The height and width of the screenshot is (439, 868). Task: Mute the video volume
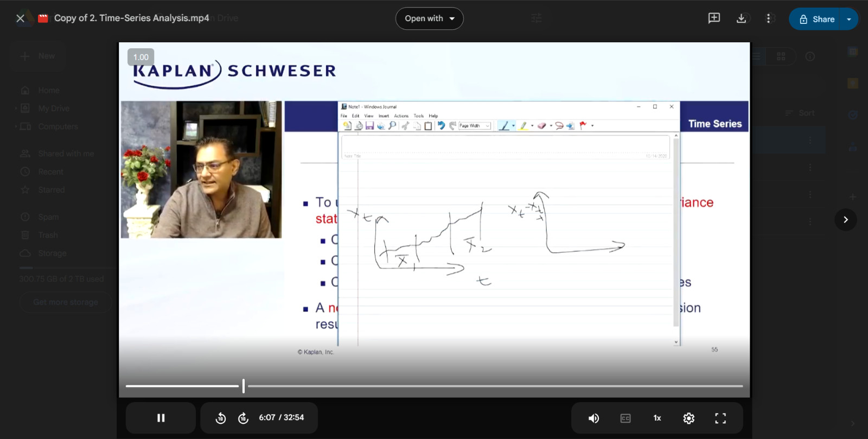594,418
